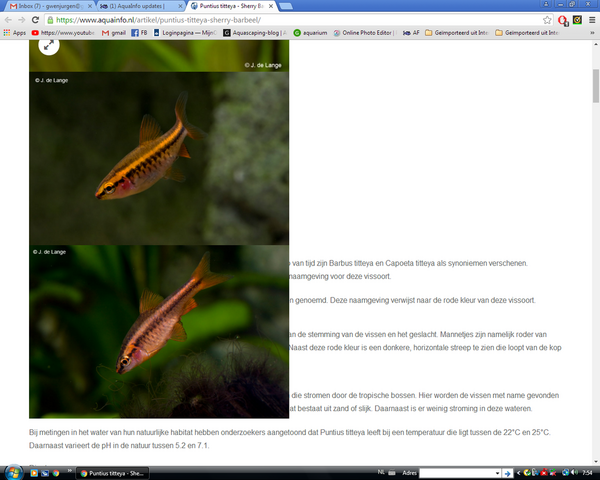
Task: Click the taskbar Adres input field
Action: pyautogui.click(x=460, y=471)
